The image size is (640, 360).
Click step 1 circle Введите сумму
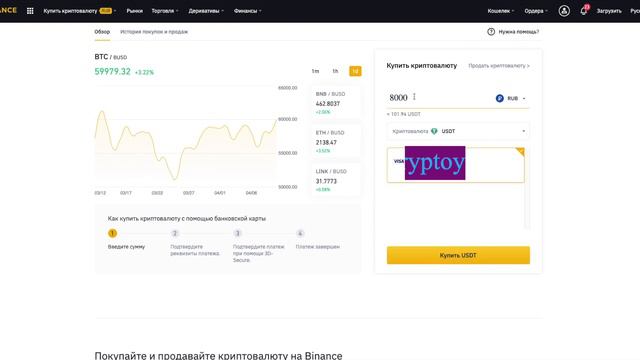click(x=112, y=233)
